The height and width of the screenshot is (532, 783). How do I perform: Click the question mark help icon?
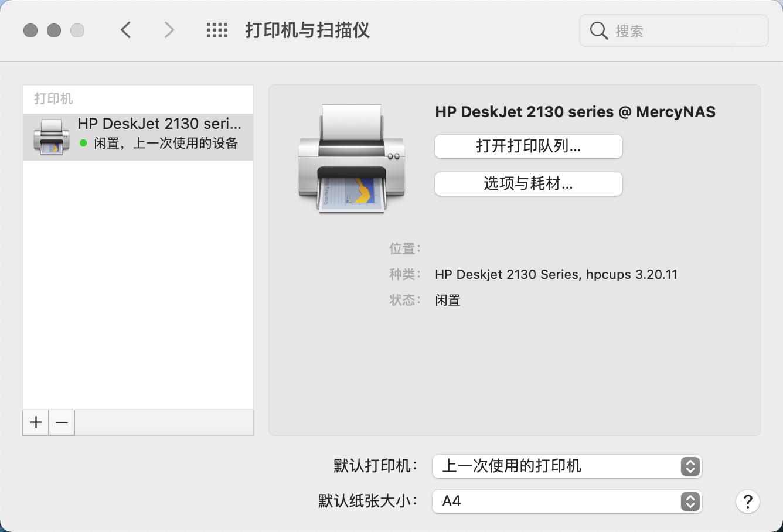(747, 502)
